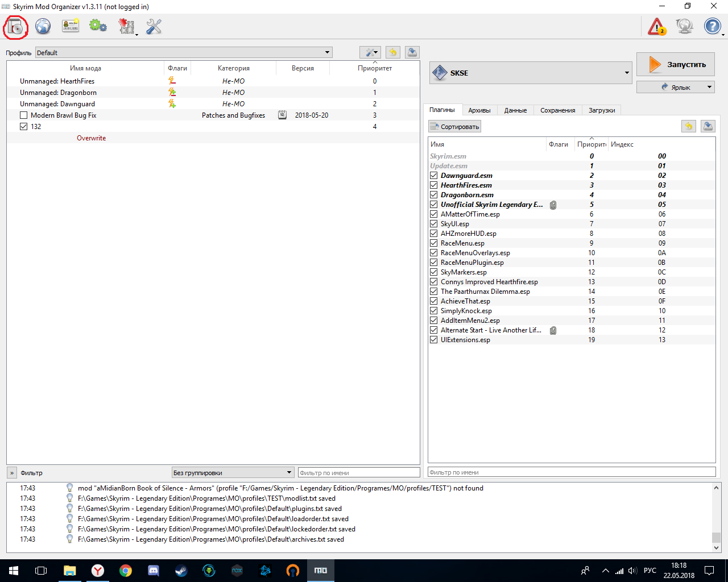728x582 pixels.
Task: Uncheck AMatterOfTime.esp plugin
Action: click(434, 214)
